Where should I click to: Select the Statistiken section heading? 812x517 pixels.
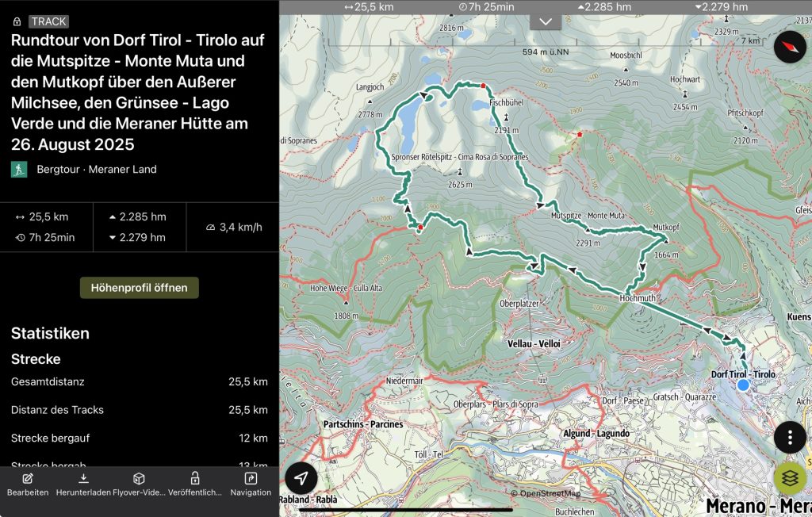coord(50,333)
